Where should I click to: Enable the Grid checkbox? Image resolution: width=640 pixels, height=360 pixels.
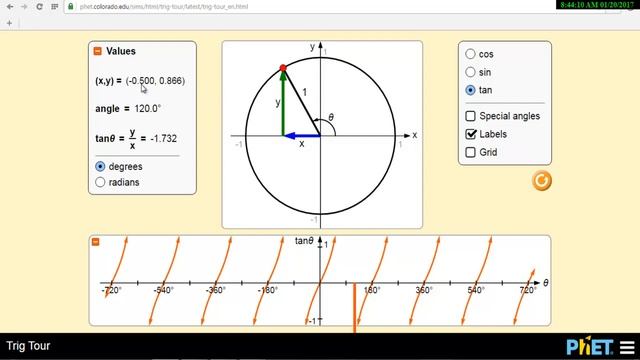click(x=471, y=152)
